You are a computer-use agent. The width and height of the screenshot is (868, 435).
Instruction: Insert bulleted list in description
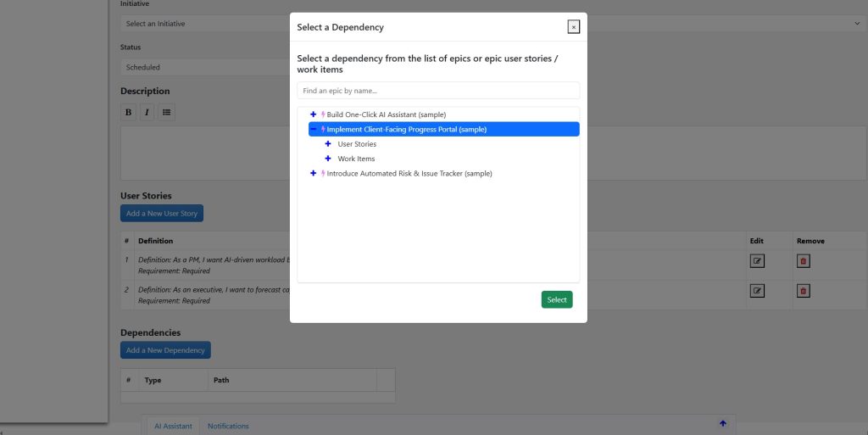166,112
